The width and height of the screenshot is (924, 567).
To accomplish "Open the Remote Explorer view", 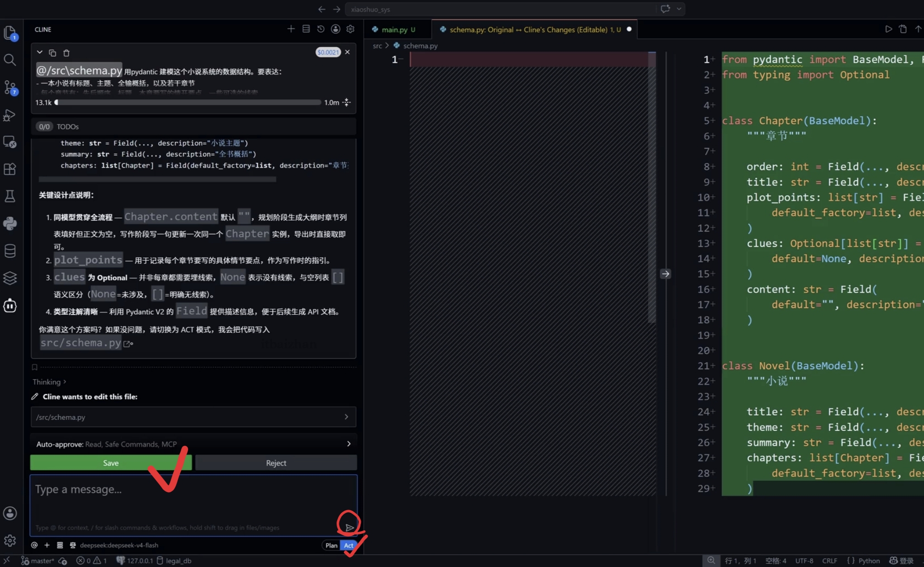I will [x=10, y=142].
